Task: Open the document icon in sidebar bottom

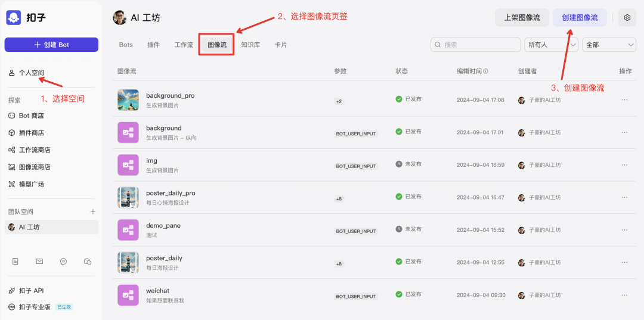Action: (15, 262)
